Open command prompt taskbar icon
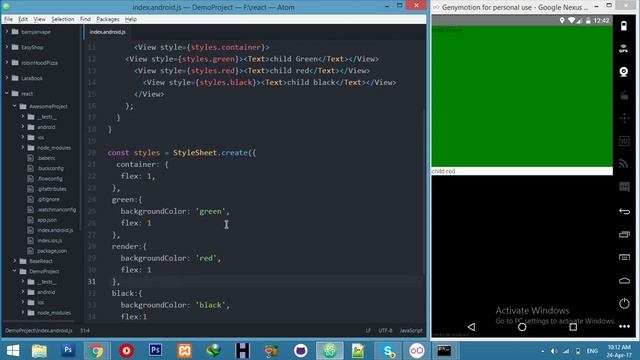The height and width of the screenshot is (360, 640). pyautogui.click(x=444, y=351)
